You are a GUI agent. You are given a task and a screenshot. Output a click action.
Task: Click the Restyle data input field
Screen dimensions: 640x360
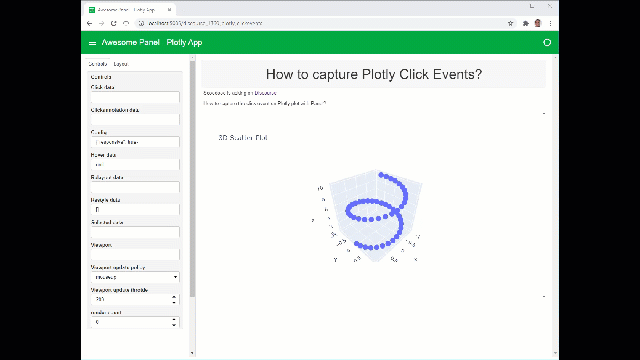click(135, 209)
